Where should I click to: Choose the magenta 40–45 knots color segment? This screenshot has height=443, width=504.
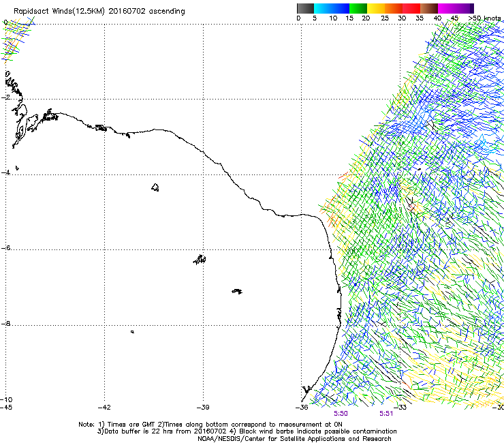(x=448, y=8)
